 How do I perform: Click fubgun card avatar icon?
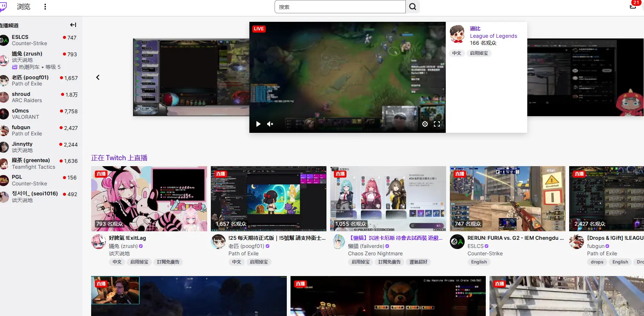point(577,242)
